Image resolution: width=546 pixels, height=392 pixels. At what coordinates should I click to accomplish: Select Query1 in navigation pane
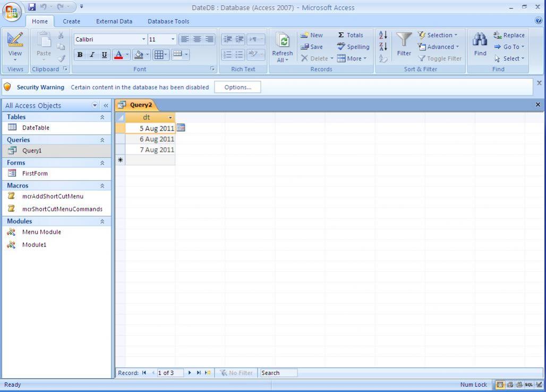click(x=56, y=150)
